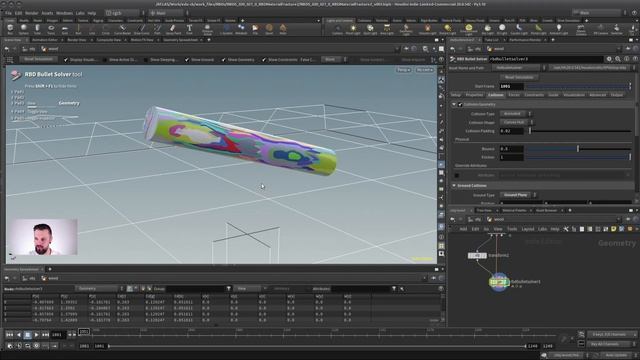
Task: Add a Spot Light from the shelf
Action: pos(370,29)
